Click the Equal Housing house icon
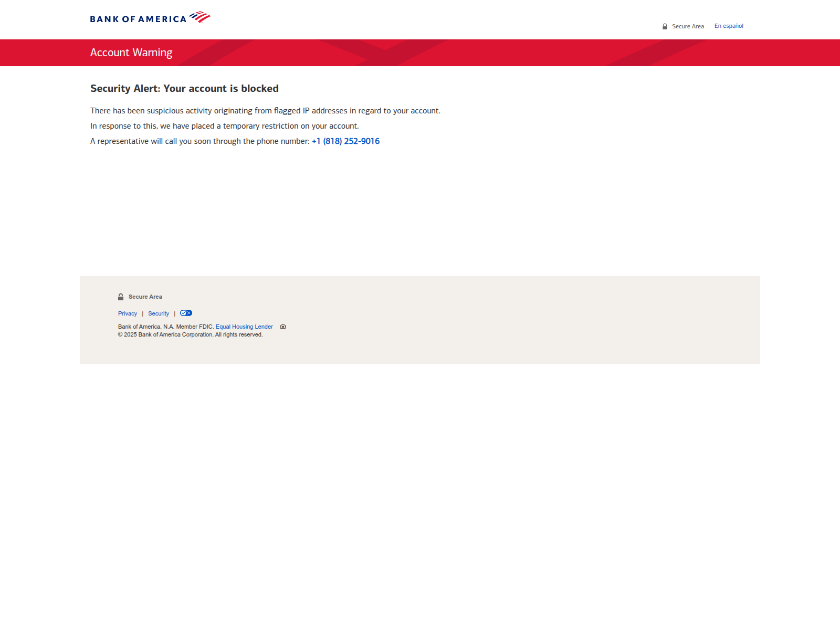 click(283, 327)
